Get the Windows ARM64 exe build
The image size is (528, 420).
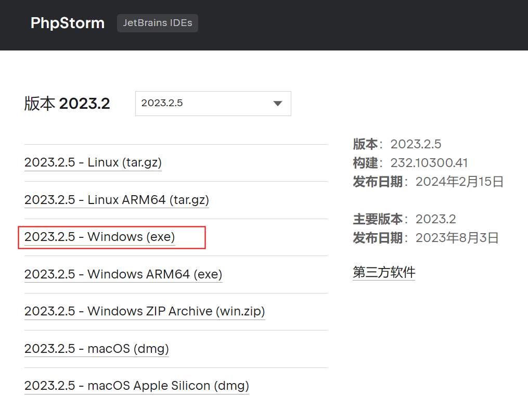pyautogui.click(x=123, y=274)
